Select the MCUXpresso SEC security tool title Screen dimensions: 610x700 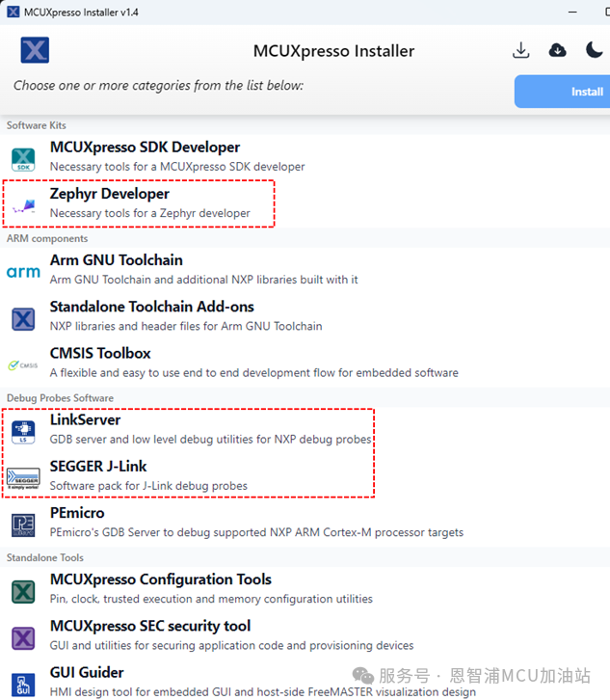click(150, 626)
